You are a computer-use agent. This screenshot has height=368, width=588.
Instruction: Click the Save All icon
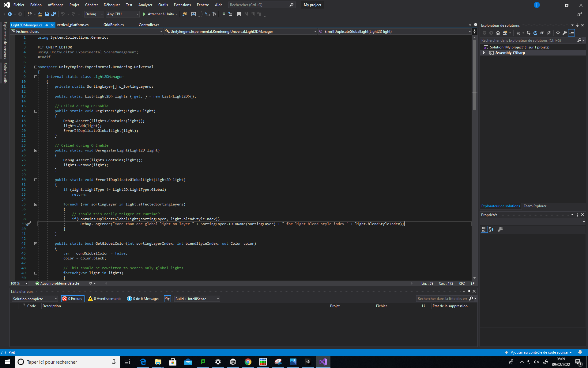pos(54,14)
